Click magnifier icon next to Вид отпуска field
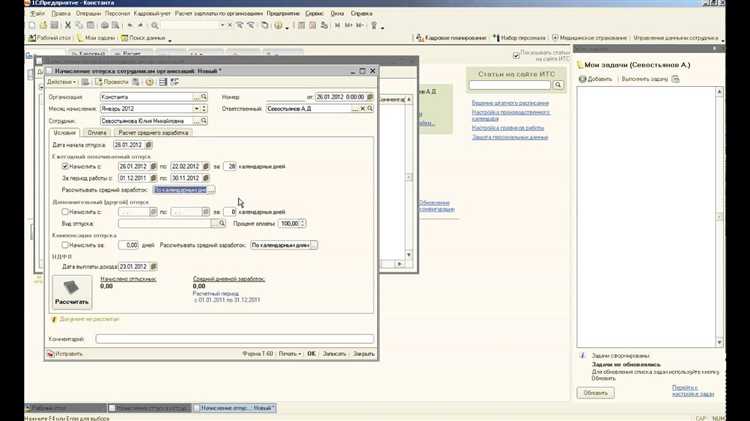750x421 pixels. click(221, 223)
